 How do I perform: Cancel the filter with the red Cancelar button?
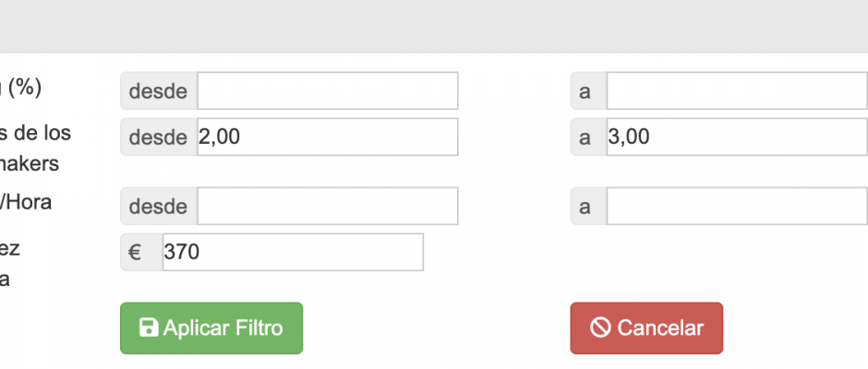click(646, 328)
